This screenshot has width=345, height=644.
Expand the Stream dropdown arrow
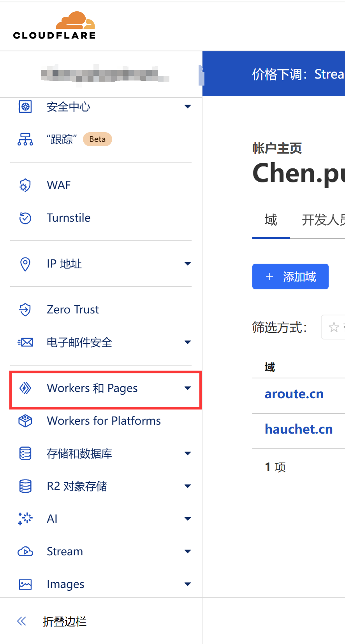[x=188, y=551]
